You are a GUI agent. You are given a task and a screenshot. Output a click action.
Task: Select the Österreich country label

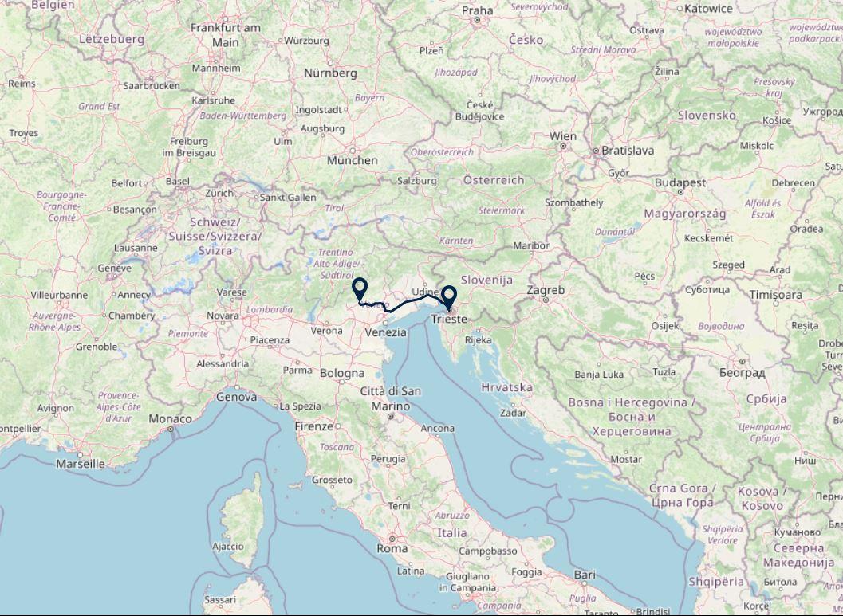[x=494, y=180]
